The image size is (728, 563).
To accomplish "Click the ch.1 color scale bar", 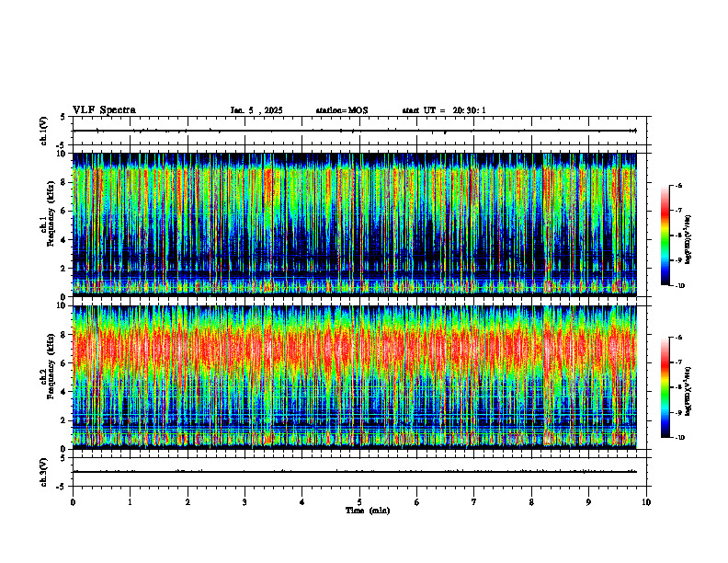I will (665, 236).
